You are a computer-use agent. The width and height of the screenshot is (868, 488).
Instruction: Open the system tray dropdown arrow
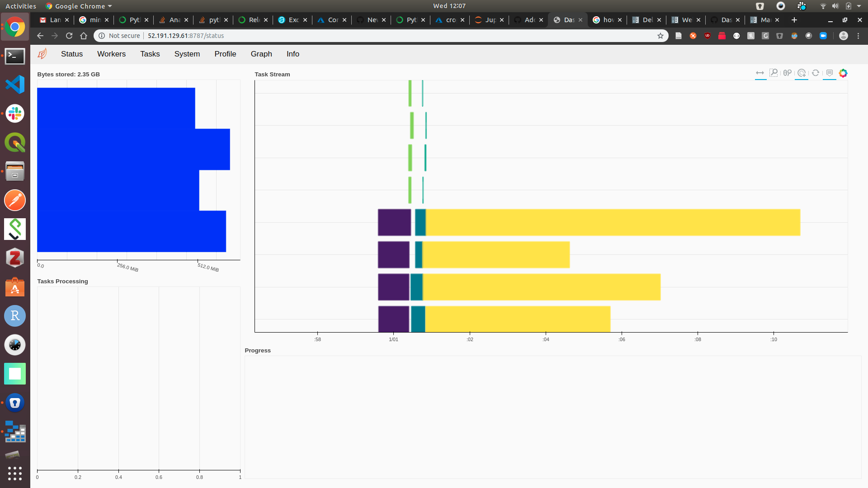859,6
